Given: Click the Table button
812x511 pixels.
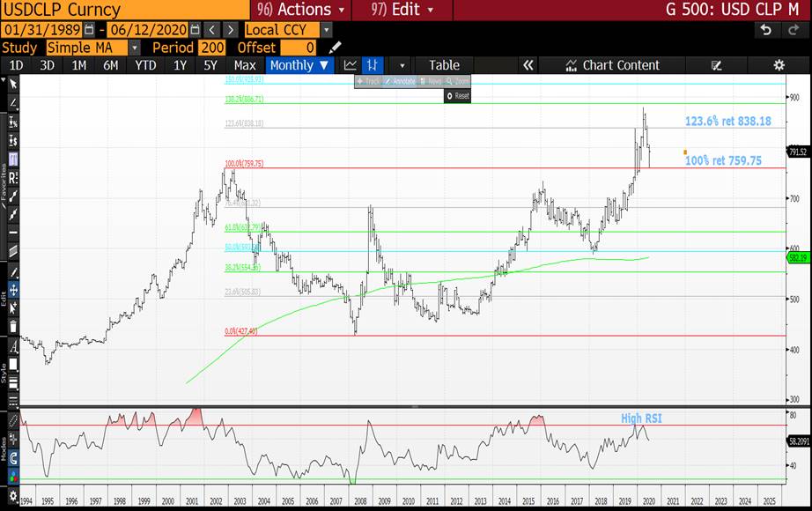Looking at the screenshot, I should tap(444, 65).
